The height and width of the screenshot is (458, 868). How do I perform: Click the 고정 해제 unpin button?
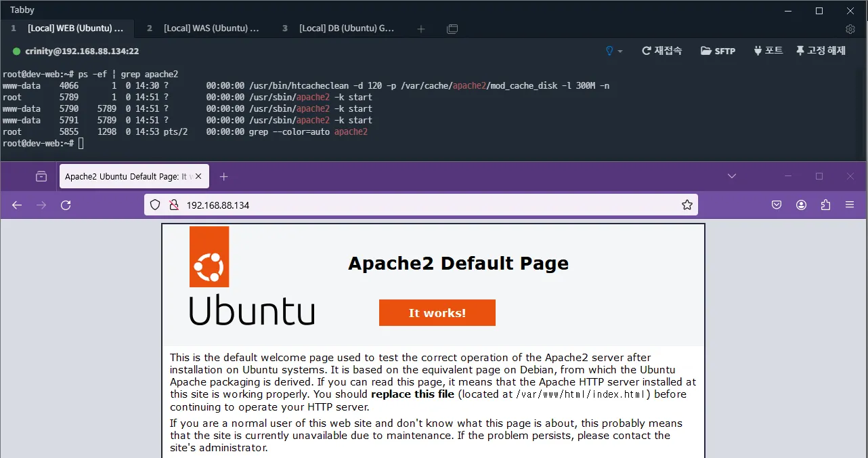click(x=821, y=51)
